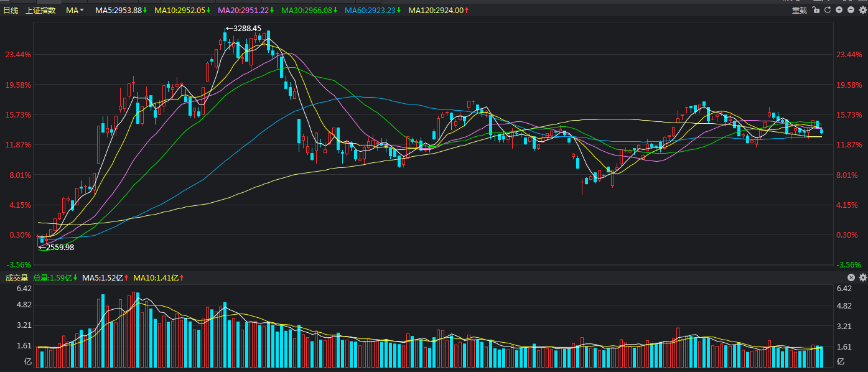Click the left axis 19.58% label

pos(18,85)
